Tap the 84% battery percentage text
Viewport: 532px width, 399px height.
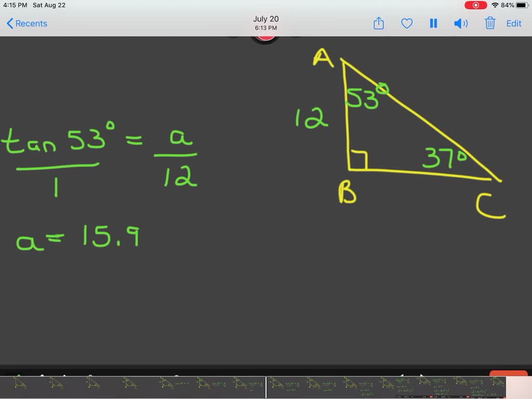[x=507, y=5]
